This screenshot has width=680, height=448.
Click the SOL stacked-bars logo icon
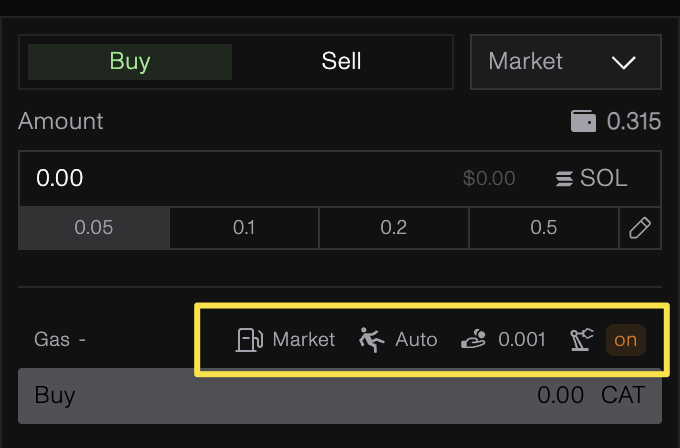click(565, 179)
